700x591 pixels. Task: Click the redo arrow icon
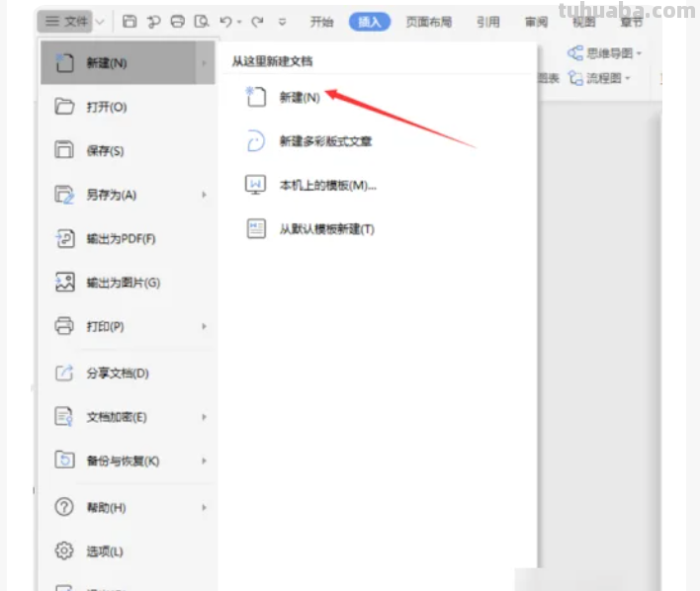257,21
